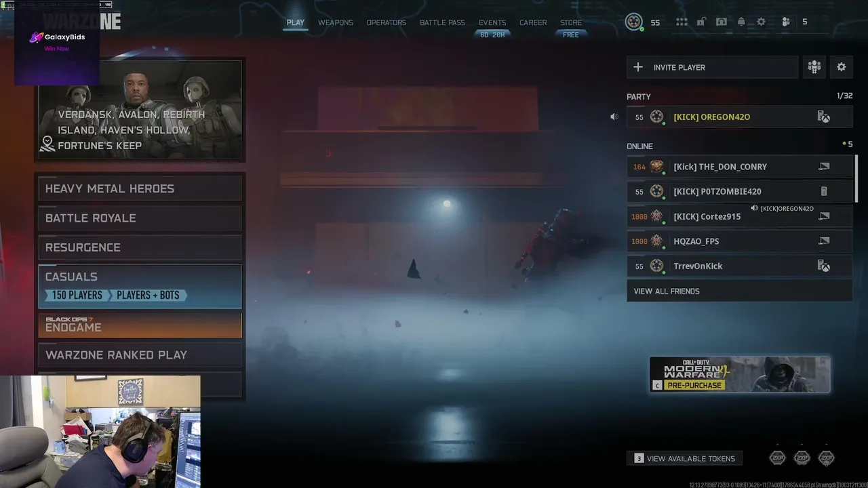This screenshot has width=868, height=488.
Task: Click the unlocked padlock icon in the top bar
Action: pyautogui.click(x=702, y=22)
